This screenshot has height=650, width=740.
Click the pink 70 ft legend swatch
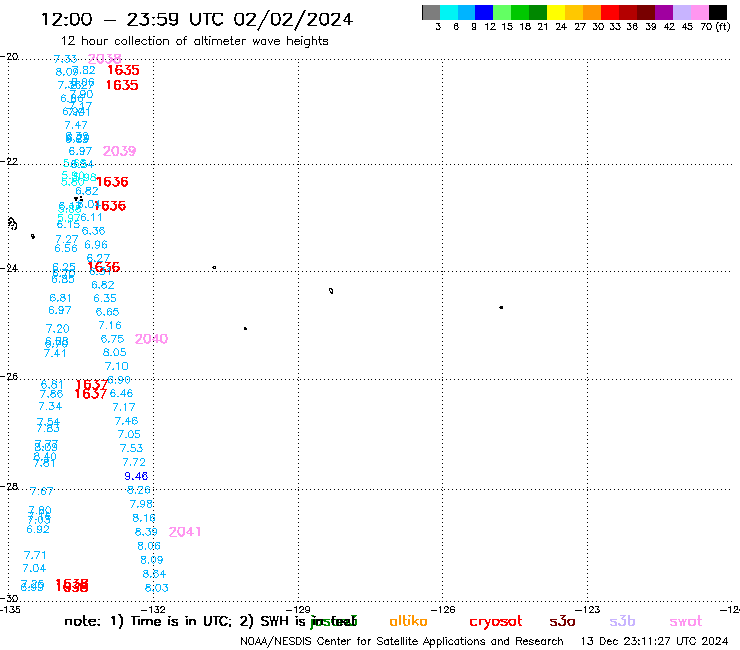coord(699,12)
